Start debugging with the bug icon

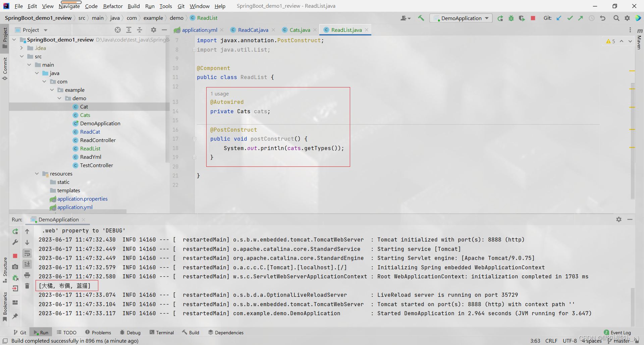tap(511, 18)
